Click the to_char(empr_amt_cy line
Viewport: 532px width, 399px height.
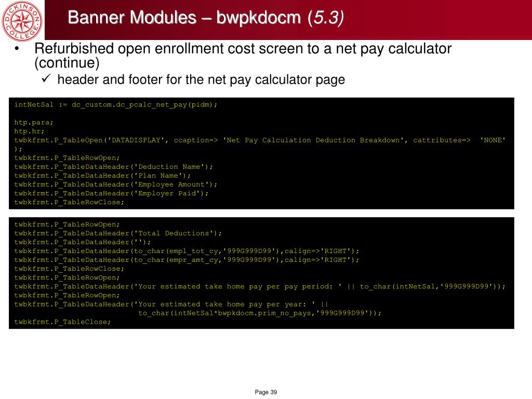(x=187, y=260)
